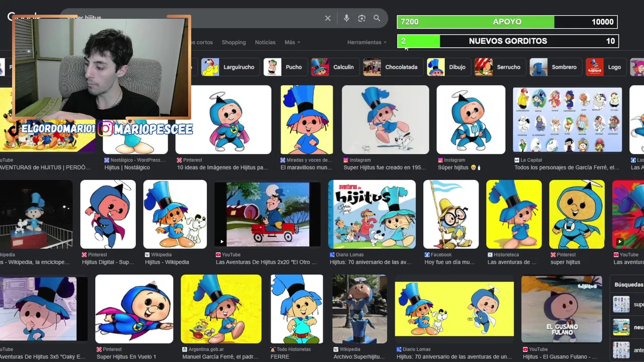Click the 'La Capital' source label
Screen dimensions: 644x362
(x=531, y=160)
